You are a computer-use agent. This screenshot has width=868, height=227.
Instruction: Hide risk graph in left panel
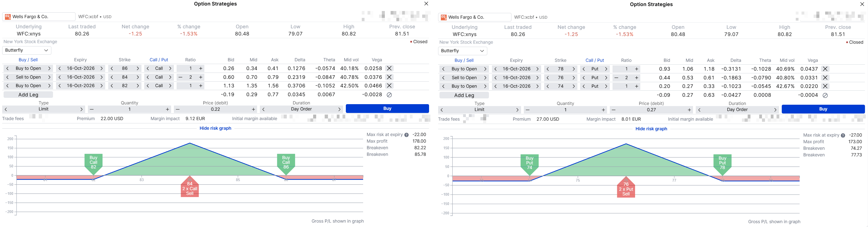(x=215, y=128)
